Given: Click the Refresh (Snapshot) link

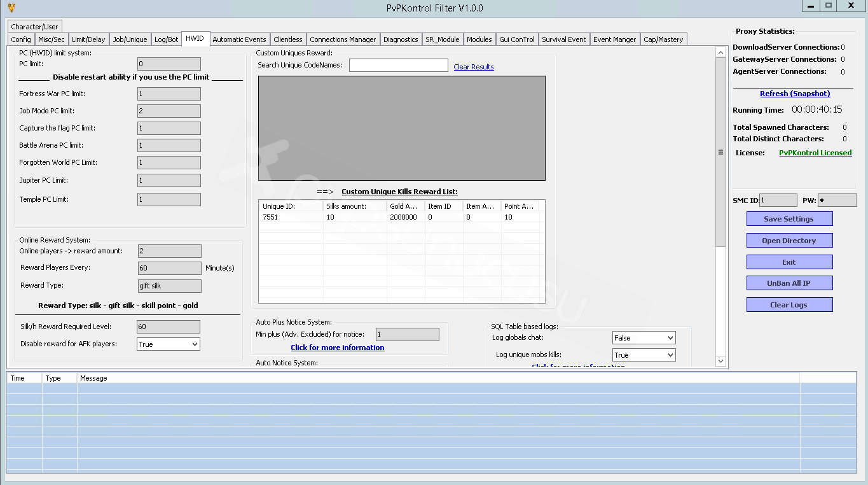Looking at the screenshot, I should pos(795,94).
